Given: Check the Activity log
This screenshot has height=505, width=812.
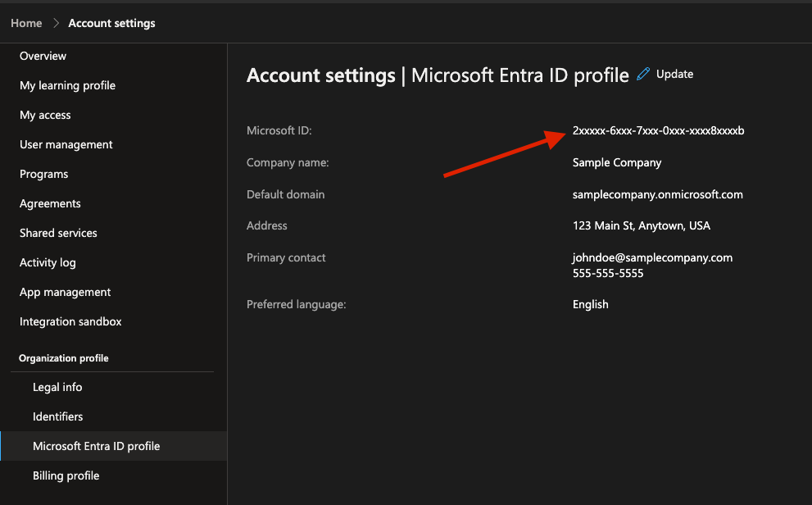Looking at the screenshot, I should pos(48,262).
